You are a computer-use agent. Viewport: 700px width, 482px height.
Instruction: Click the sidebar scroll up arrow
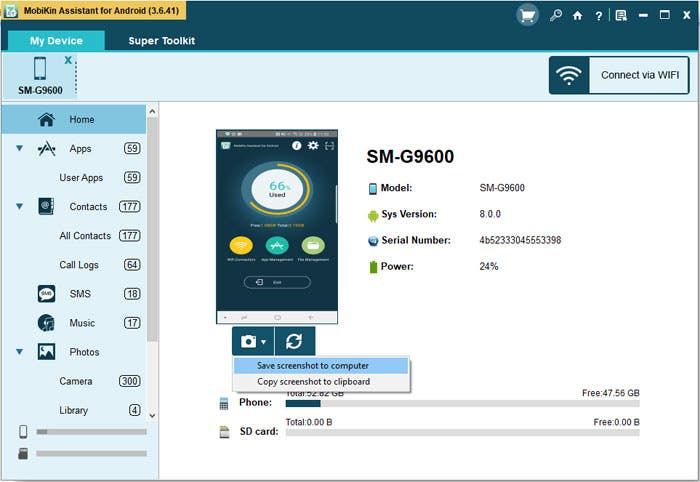coord(152,112)
